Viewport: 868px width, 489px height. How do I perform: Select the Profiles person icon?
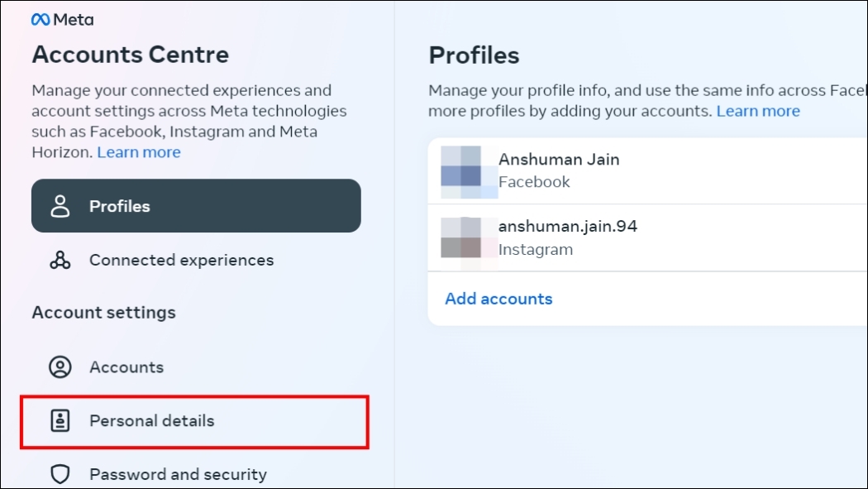click(x=60, y=205)
